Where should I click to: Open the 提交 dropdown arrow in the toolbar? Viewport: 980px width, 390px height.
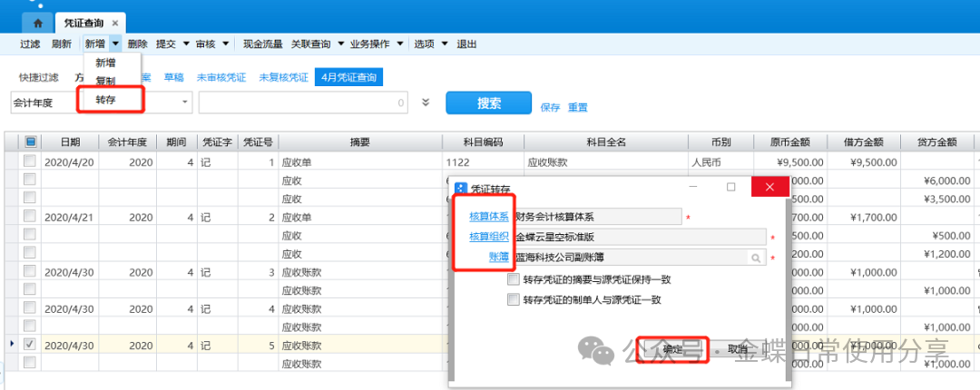coord(185,44)
